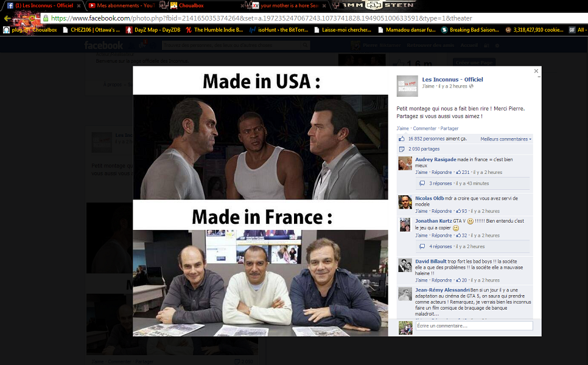Expand the Meilleurs commentaires sort dropdown
This screenshot has width=588, height=365.
(505, 139)
